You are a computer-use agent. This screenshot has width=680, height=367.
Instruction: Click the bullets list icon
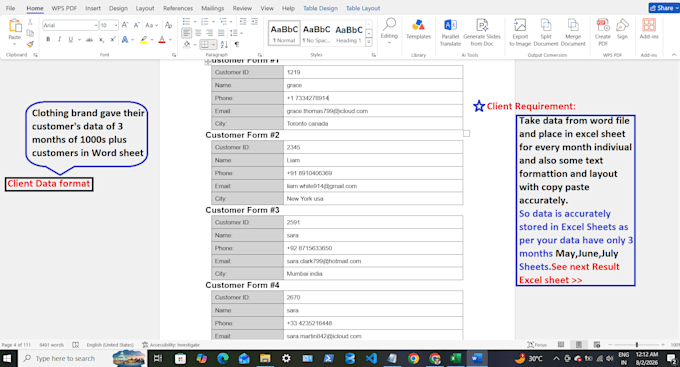click(186, 22)
